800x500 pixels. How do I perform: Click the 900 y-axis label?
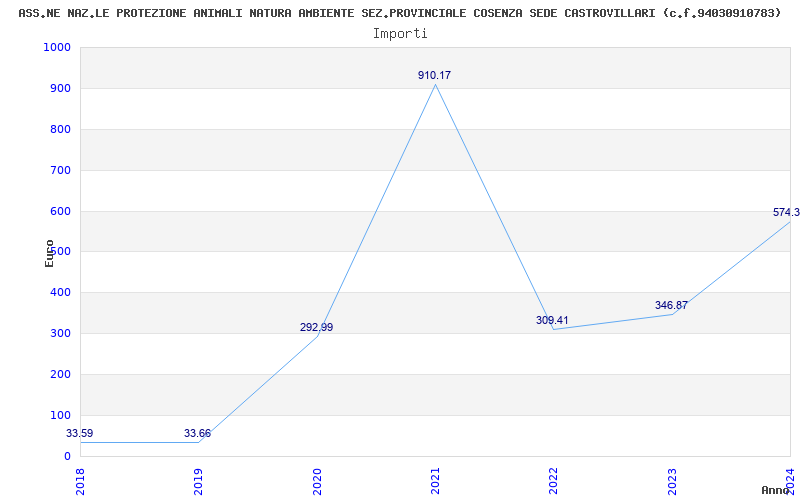coord(60,88)
